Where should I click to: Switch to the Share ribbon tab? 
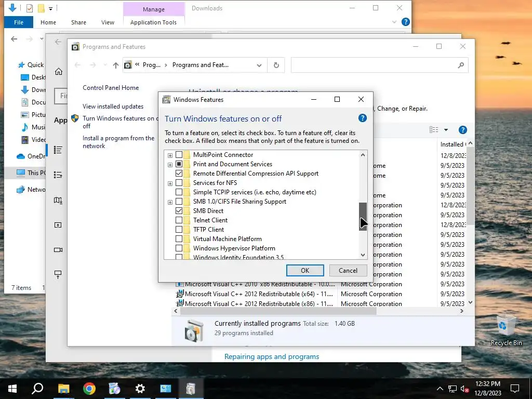point(78,22)
